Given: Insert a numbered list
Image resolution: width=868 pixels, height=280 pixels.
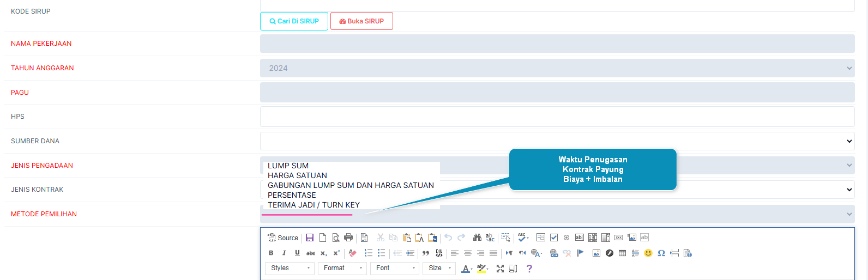Looking at the screenshot, I should coord(369,253).
